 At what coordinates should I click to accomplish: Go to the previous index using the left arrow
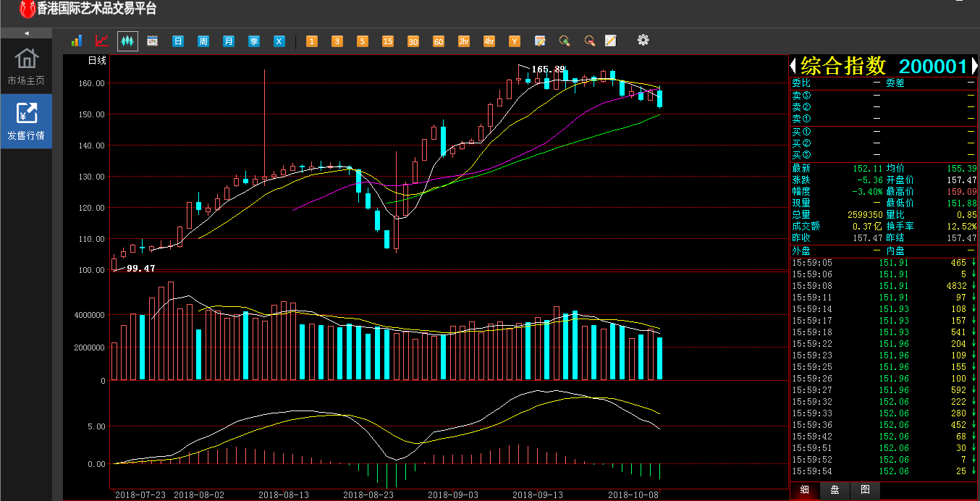pos(793,67)
